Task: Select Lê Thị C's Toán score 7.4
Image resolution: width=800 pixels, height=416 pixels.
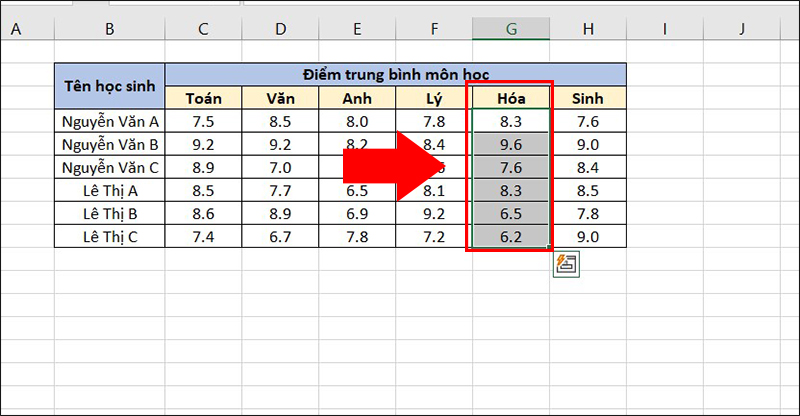Action: (203, 236)
